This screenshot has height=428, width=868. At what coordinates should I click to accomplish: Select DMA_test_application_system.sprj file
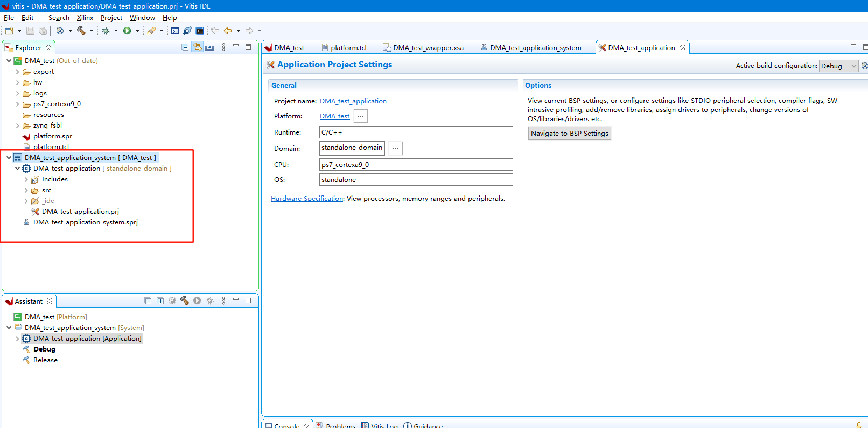(x=85, y=222)
